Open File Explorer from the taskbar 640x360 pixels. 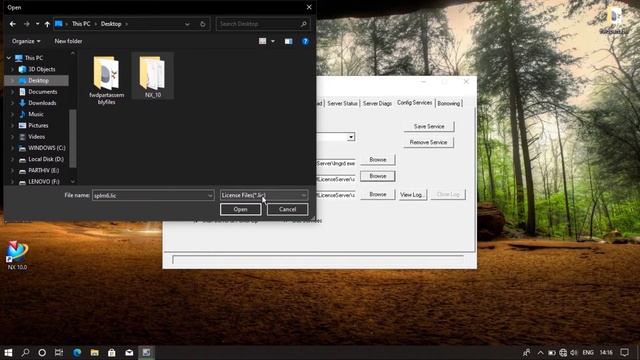tap(94, 353)
